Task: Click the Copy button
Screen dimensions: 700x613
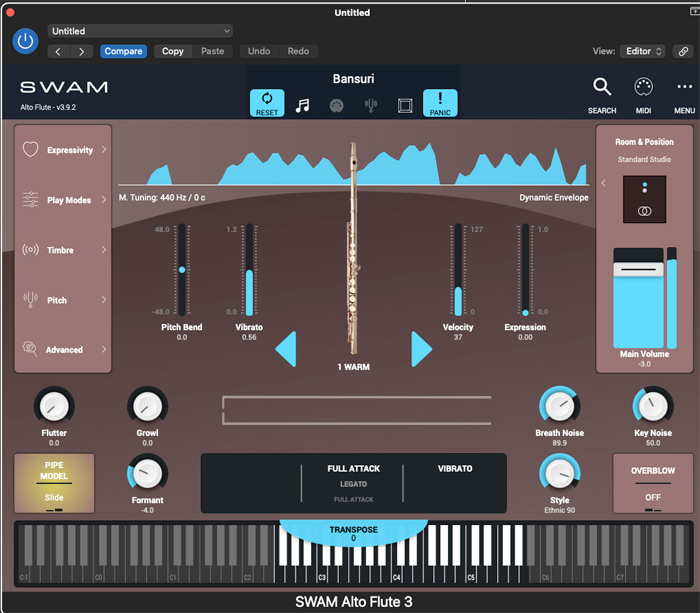Action: pyautogui.click(x=173, y=51)
